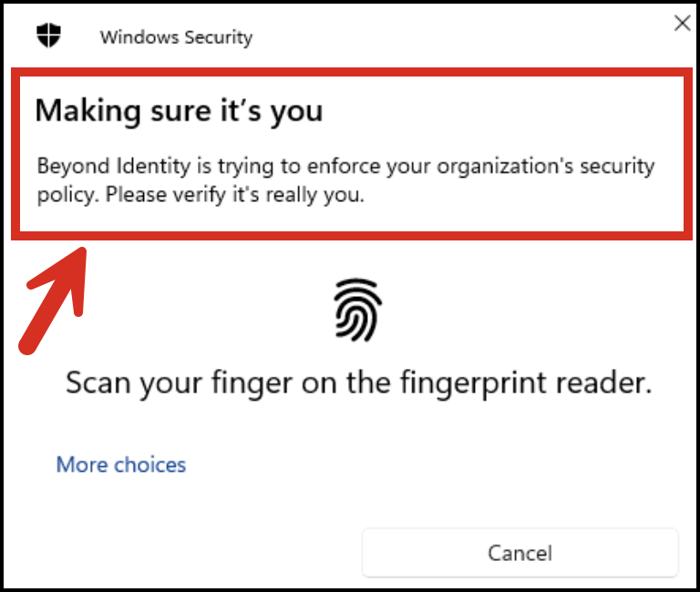The width and height of the screenshot is (700, 592).
Task: Open the More choices link
Action: [121, 464]
